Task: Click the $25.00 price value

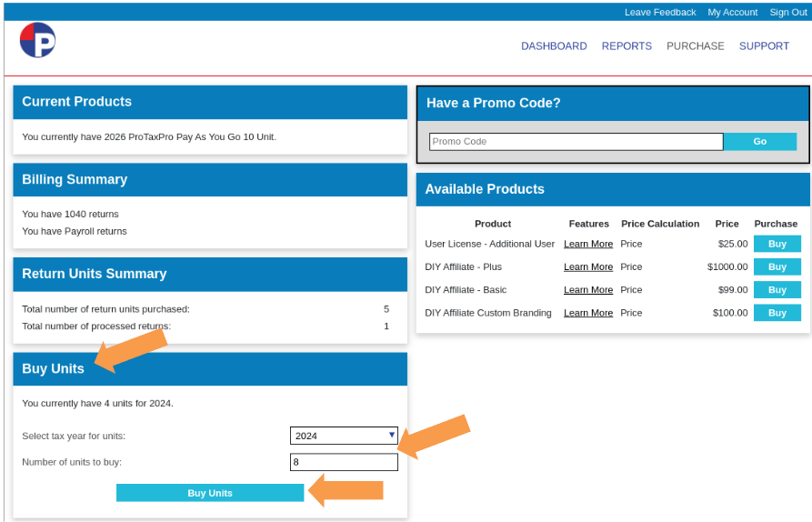Action: (x=733, y=244)
